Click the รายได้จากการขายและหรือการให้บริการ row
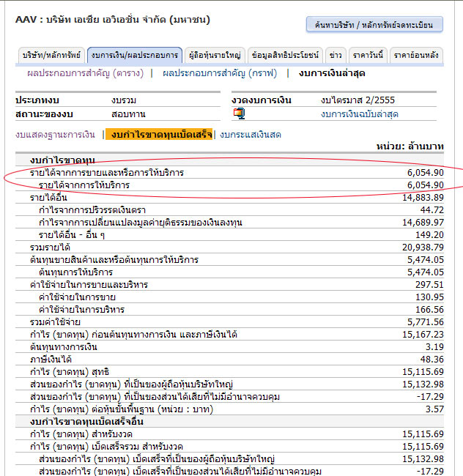 (107, 173)
